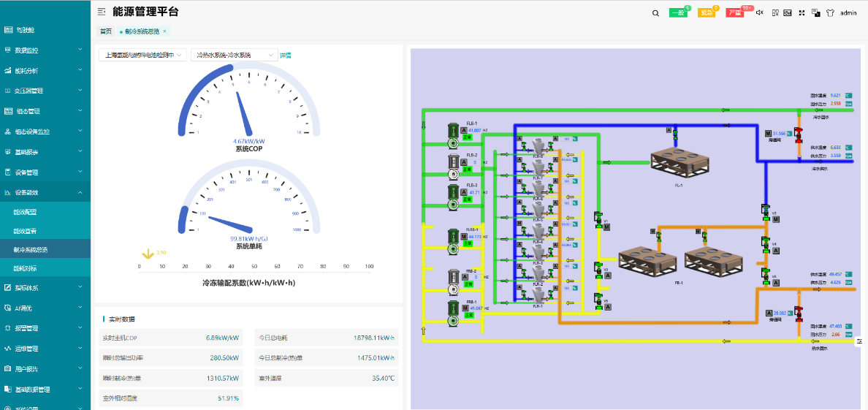Click the FLB-1 pump icon in diagram
This screenshot has width=868, height=410.
(x=452, y=132)
